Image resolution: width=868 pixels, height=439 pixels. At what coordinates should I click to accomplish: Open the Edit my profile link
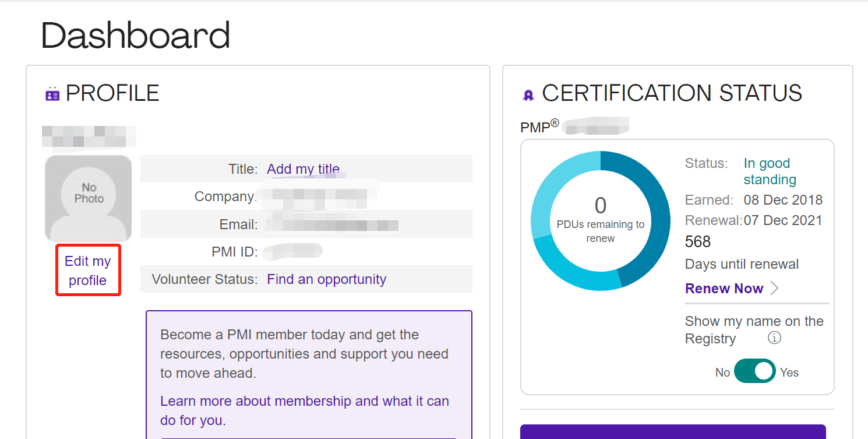tap(88, 271)
